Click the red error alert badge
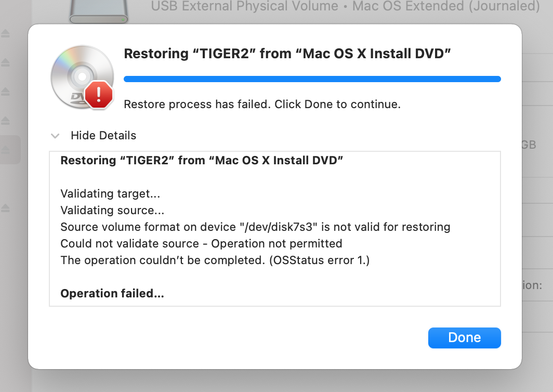This screenshot has height=392, width=553. click(99, 94)
